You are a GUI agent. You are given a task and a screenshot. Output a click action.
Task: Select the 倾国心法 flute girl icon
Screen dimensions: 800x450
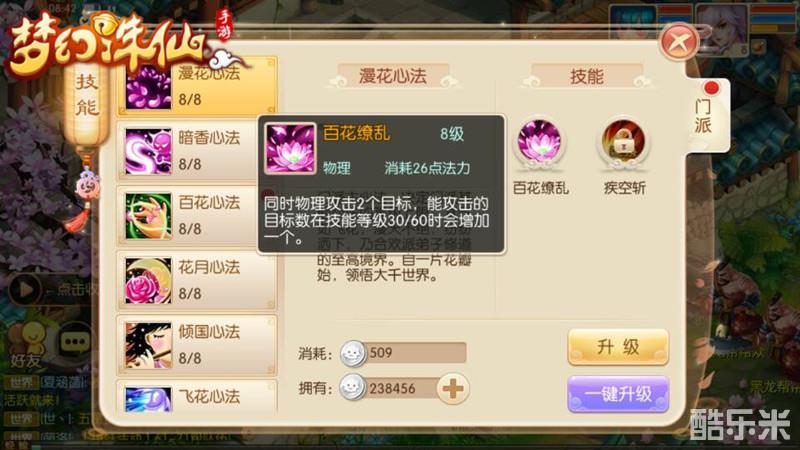pos(148,345)
